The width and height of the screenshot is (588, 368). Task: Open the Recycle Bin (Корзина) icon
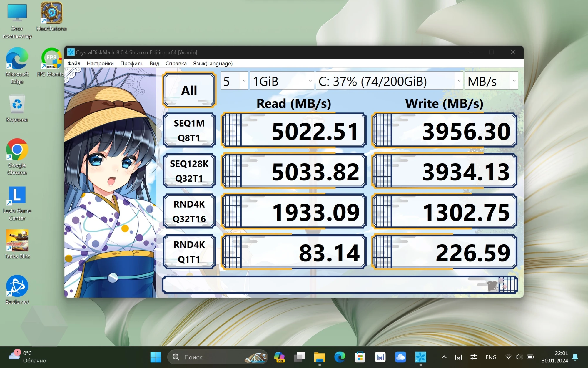[17, 105]
